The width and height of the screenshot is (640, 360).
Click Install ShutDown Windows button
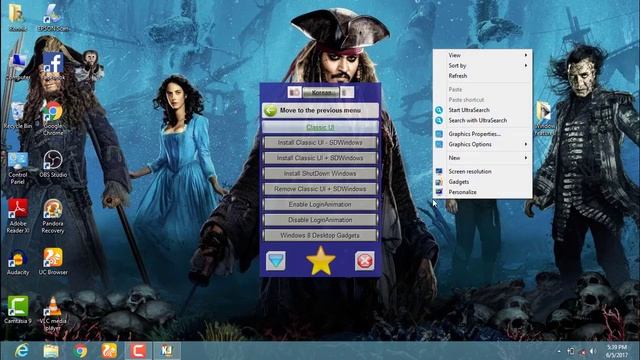(x=320, y=173)
